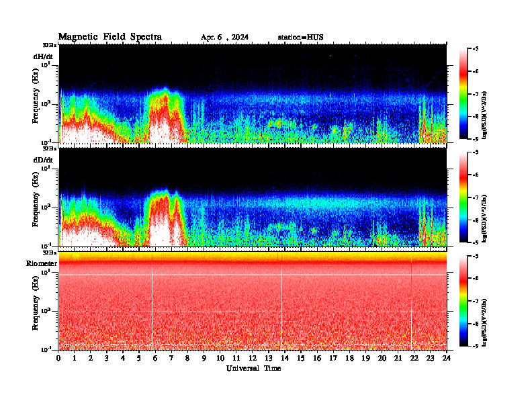Click log(PSD) units label beside Riometer color bar
Screen dimensions: 532x411
(x=484, y=322)
